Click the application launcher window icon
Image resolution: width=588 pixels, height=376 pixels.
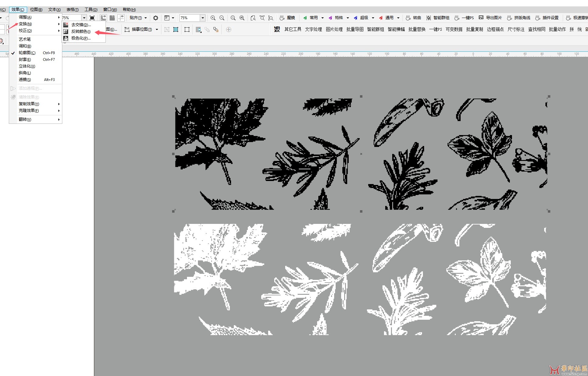click(167, 18)
